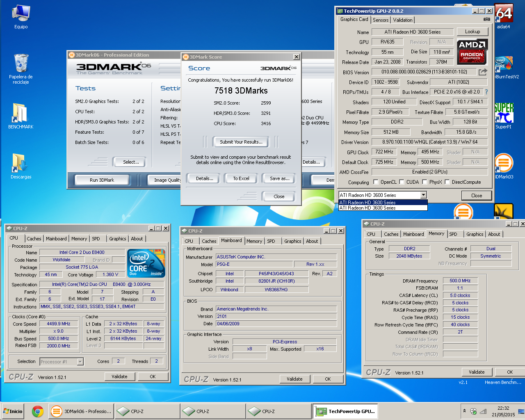Click Validate in the CPU window
This screenshot has height=420, width=525.
(119, 377)
